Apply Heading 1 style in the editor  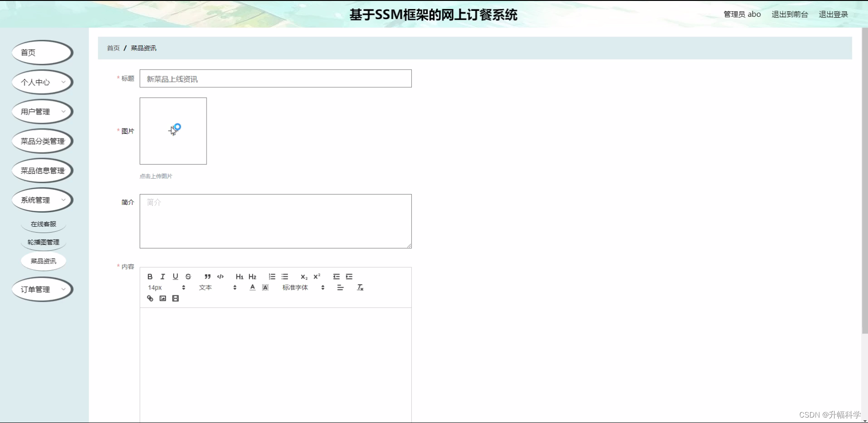pyautogui.click(x=240, y=276)
